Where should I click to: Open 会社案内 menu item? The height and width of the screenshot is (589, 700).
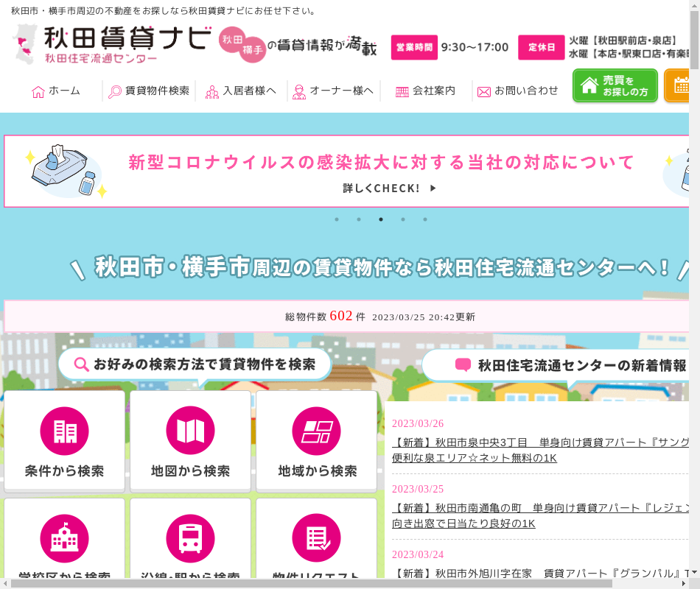[x=425, y=91]
